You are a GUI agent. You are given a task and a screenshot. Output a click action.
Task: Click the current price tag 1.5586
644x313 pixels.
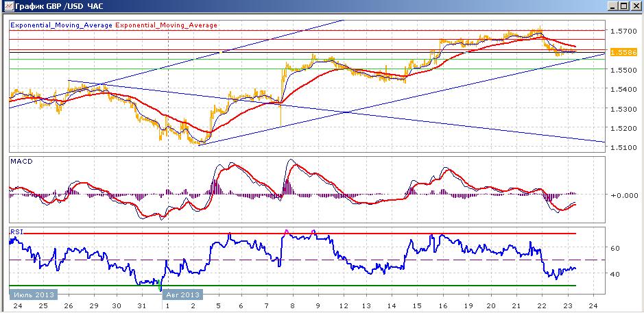point(623,52)
